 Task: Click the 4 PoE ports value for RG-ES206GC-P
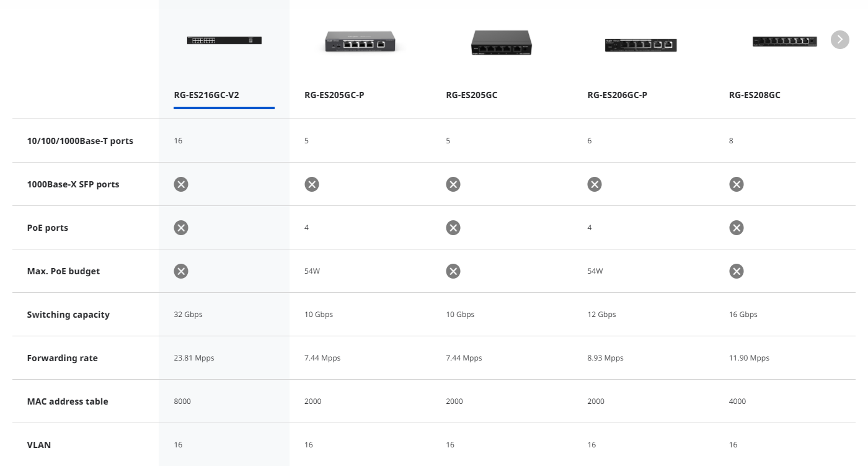pyautogui.click(x=590, y=228)
